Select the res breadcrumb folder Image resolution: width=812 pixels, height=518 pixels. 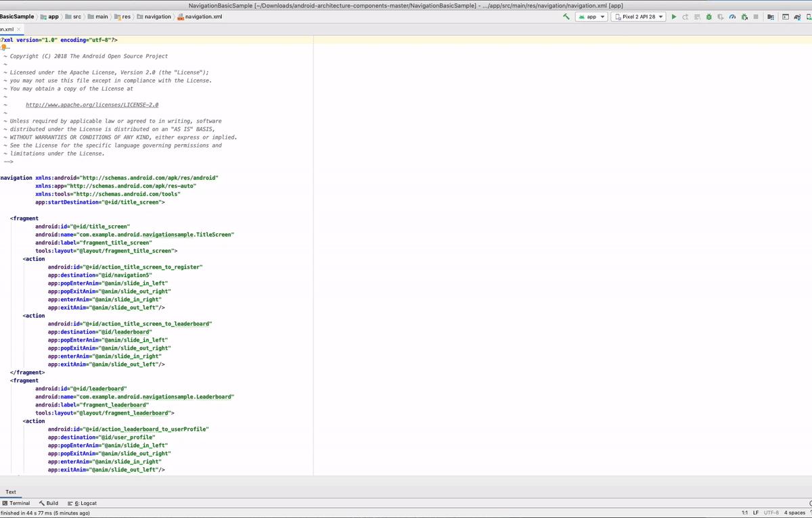(x=122, y=16)
